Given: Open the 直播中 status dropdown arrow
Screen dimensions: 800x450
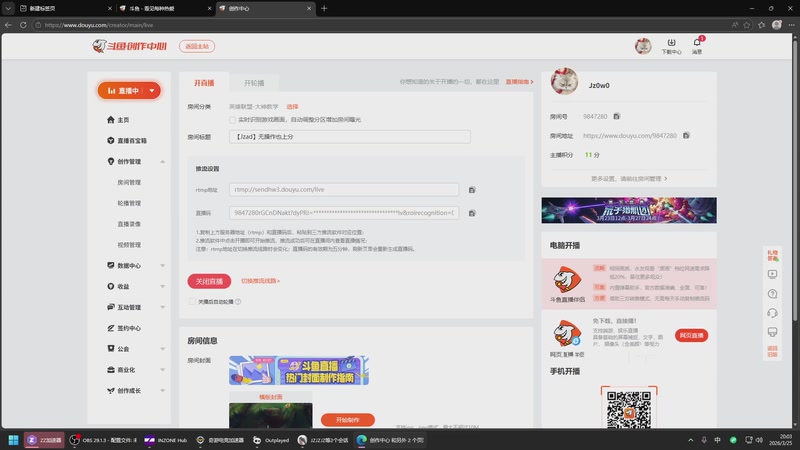Looking at the screenshot, I should (152, 90).
